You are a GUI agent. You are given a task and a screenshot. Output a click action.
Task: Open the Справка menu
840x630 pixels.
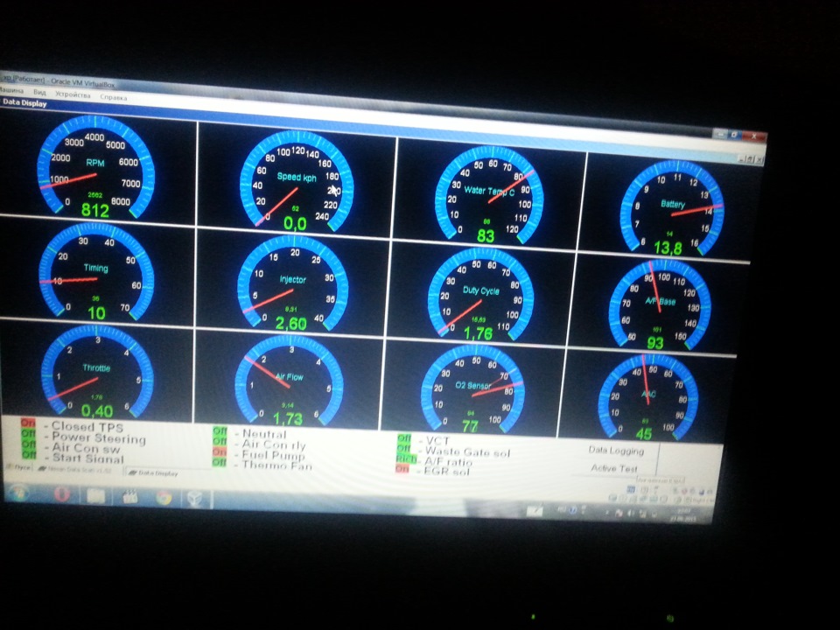pyautogui.click(x=113, y=97)
